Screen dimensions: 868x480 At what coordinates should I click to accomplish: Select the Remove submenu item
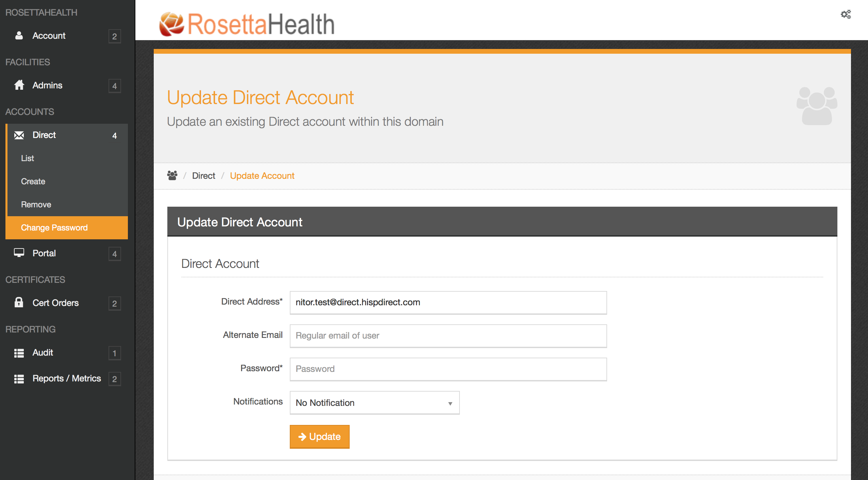pyautogui.click(x=36, y=204)
